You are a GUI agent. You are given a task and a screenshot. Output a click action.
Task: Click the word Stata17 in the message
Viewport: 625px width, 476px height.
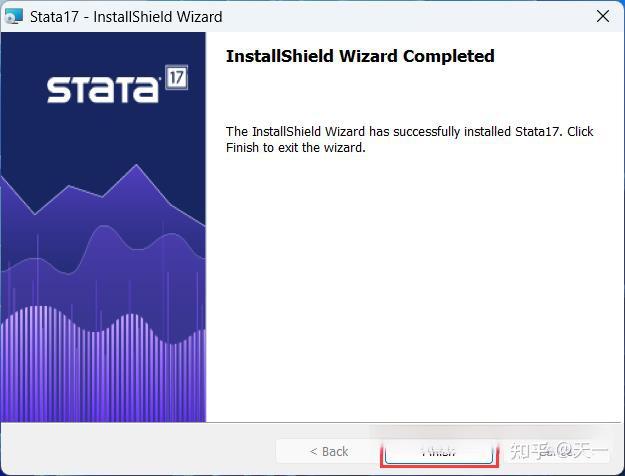point(537,132)
